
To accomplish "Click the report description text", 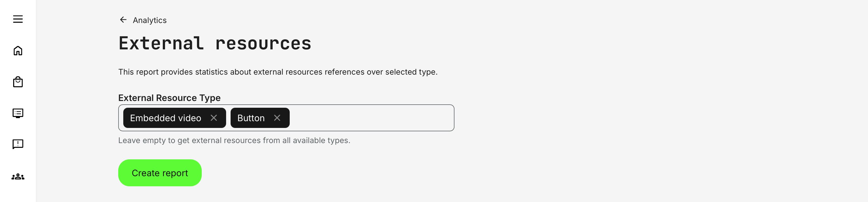I will (x=278, y=72).
